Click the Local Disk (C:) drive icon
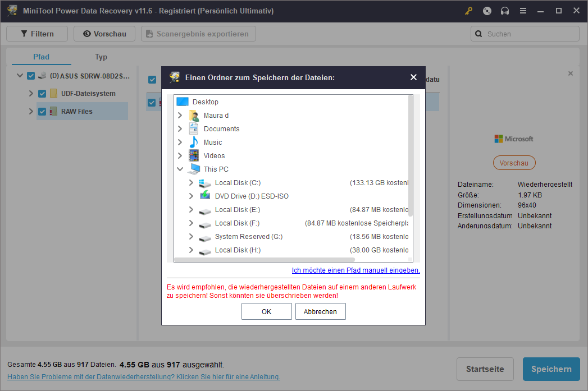This screenshot has width=588, height=391. click(x=206, y=183)
